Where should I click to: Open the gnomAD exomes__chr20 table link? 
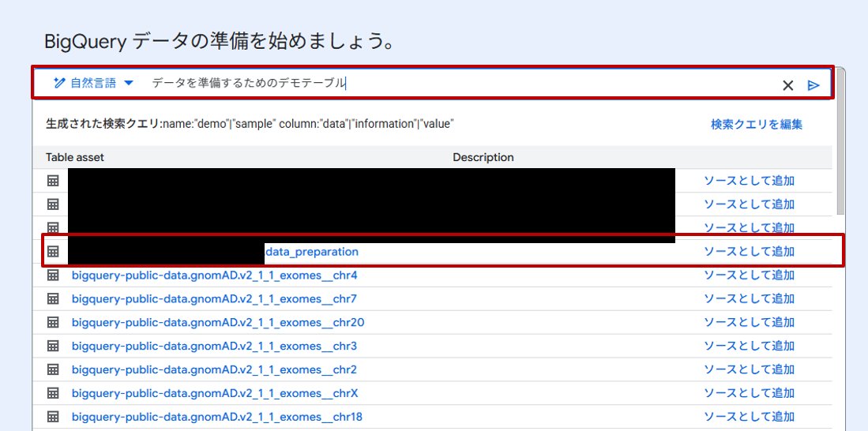tap(217, 323)
